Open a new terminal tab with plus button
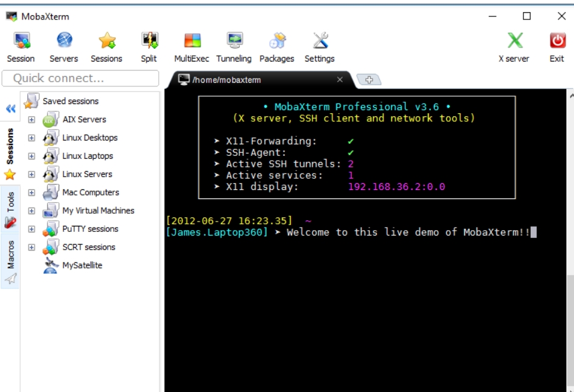This screenshot has height=392, width=574. tap(369, 79)
